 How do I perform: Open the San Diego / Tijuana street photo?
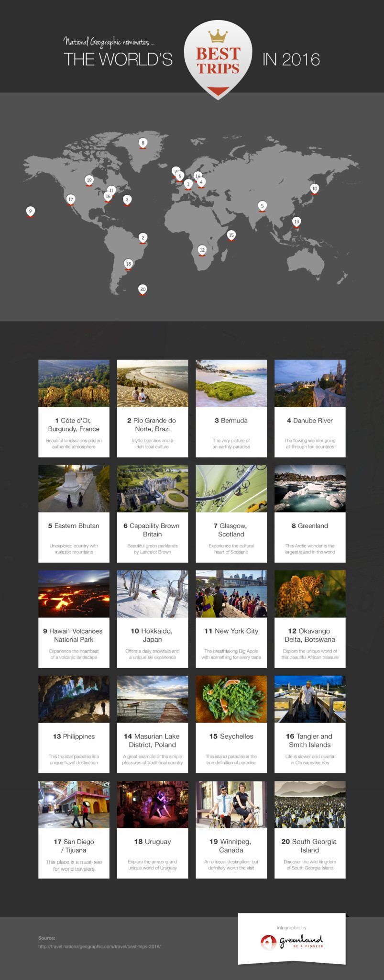point(74,805)
